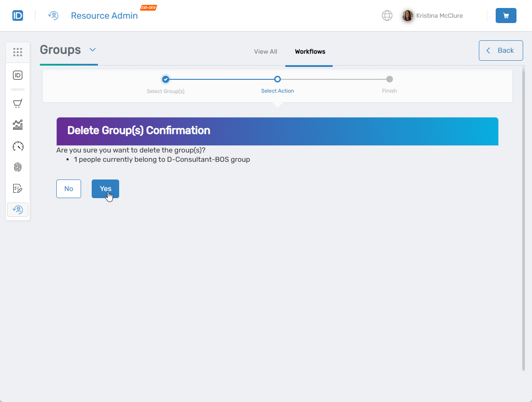Select the highlighted Resource Admin sidebar icon

(18, 209)
